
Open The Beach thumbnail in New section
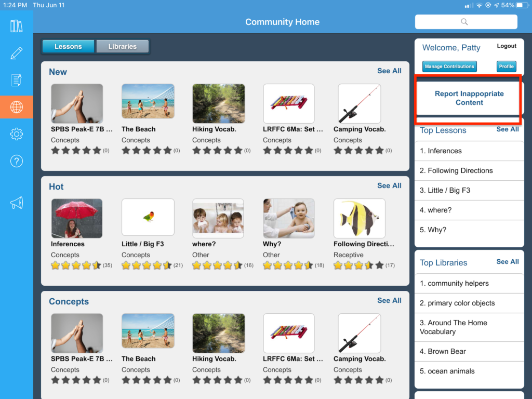coord(148,101)
